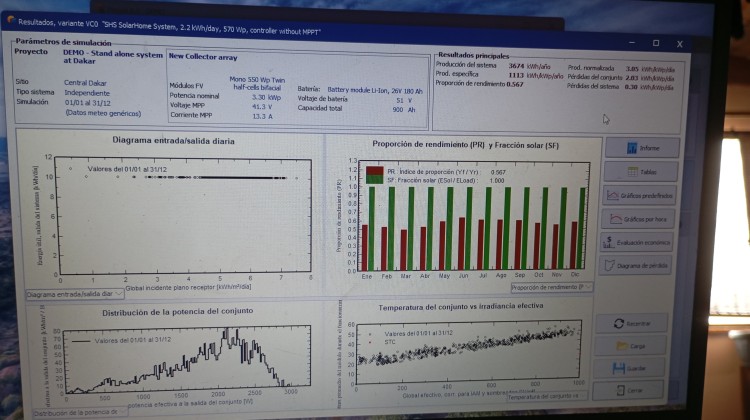
Task: Minimize the Resultados window
Action: click(x=632, y=43)
